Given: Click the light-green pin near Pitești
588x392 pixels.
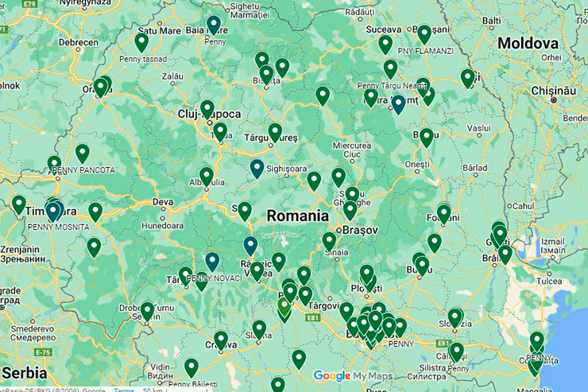Looking at the screenshot, I should tap(284, 306).
